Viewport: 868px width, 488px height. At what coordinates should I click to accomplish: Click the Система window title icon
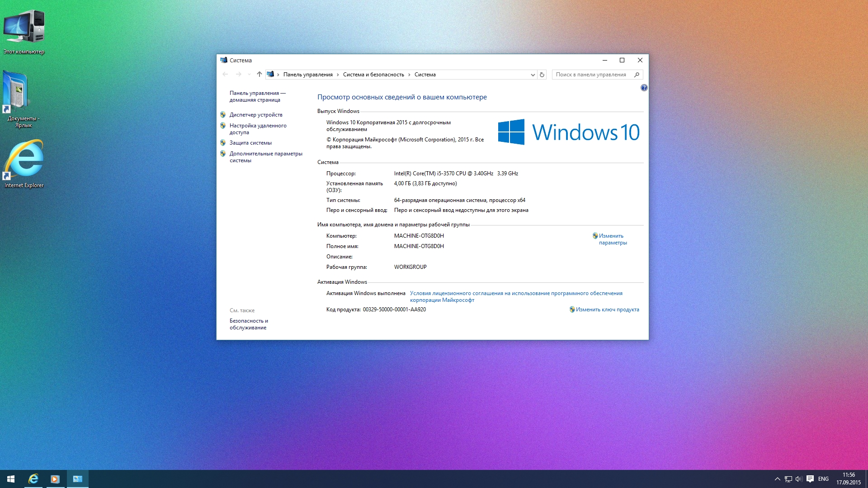(x=223, y=60)
